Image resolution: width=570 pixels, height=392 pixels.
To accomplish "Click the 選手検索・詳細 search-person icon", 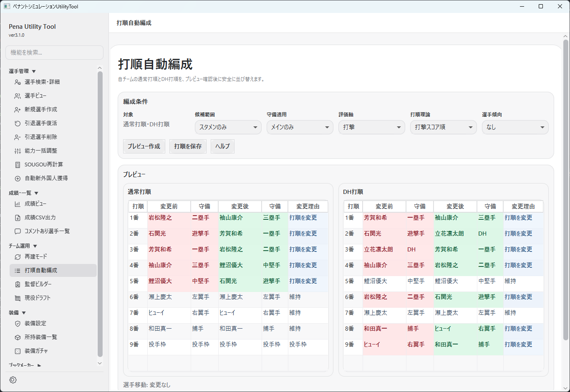I will click(18, 82).
